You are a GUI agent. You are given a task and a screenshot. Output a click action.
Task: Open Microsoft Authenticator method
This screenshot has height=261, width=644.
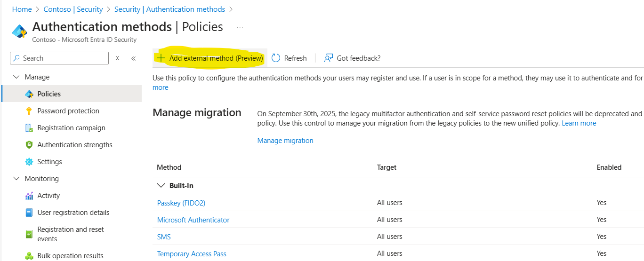pos(193,220)
